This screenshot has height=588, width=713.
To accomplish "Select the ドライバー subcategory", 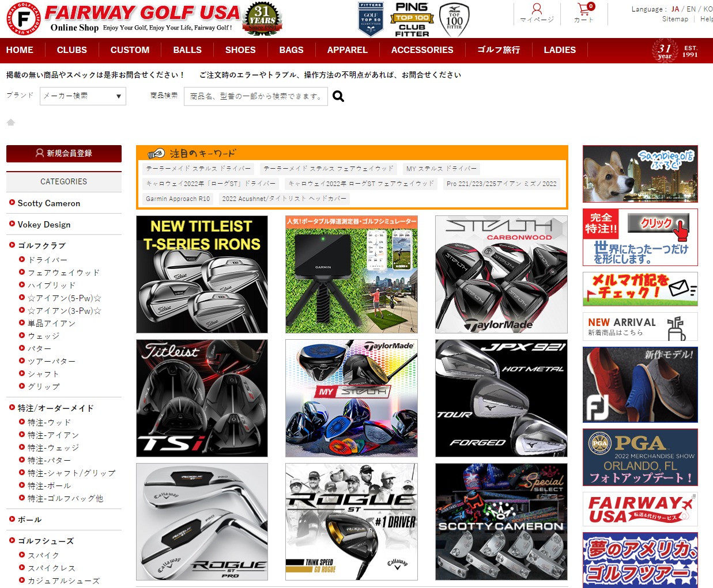I will pyautogui.click(x=48, y=260).
